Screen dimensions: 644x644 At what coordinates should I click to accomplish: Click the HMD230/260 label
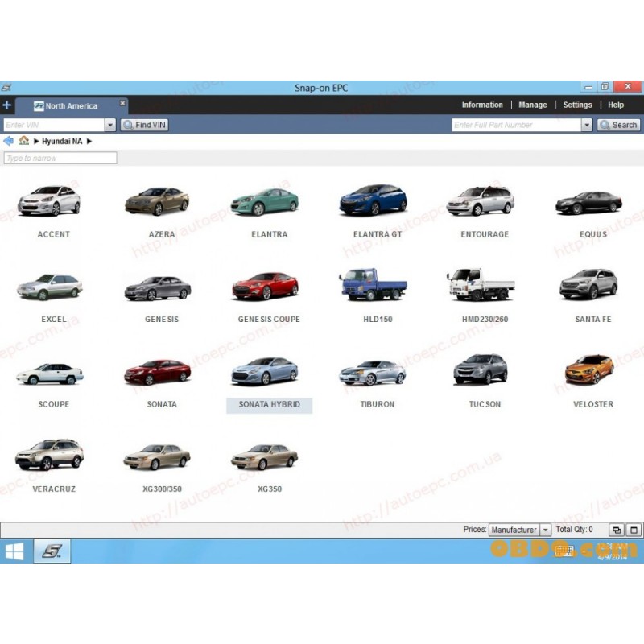[x=485, y=320]
